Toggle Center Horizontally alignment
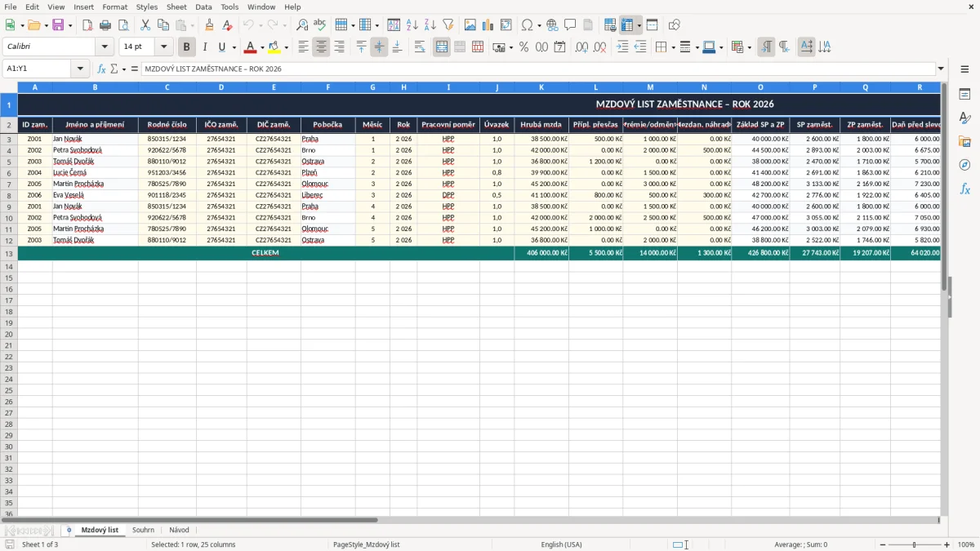Image resolution: width=980 pixels, height=551 pixels. tap(322, 47)
